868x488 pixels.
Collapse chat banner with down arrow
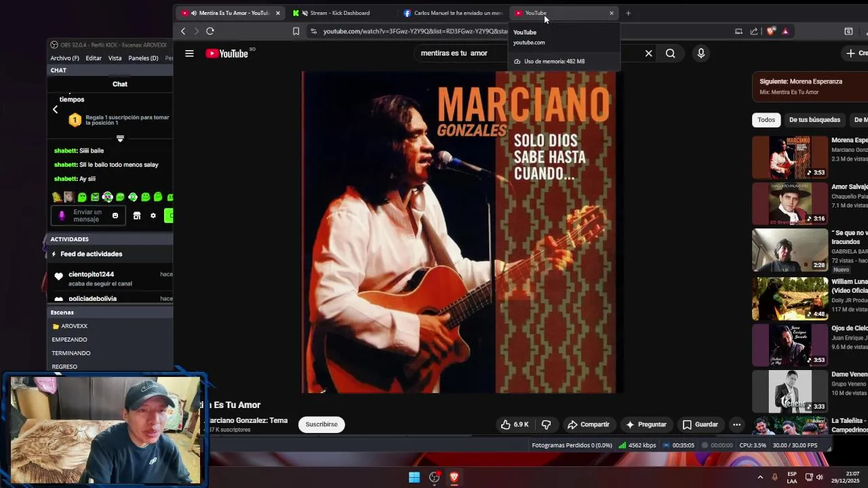[120, 138]
